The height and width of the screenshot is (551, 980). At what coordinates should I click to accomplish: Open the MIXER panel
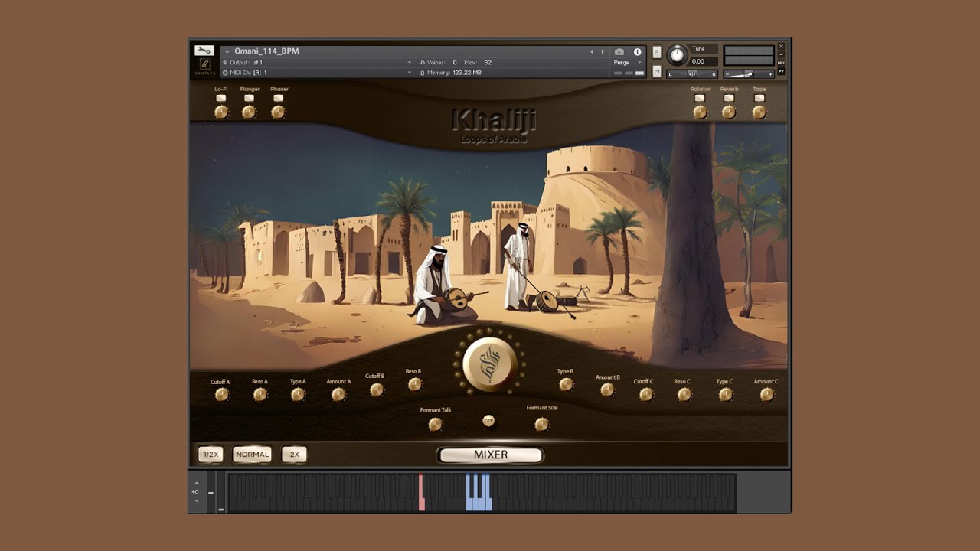pyautogui.click(x=490, y=455)
